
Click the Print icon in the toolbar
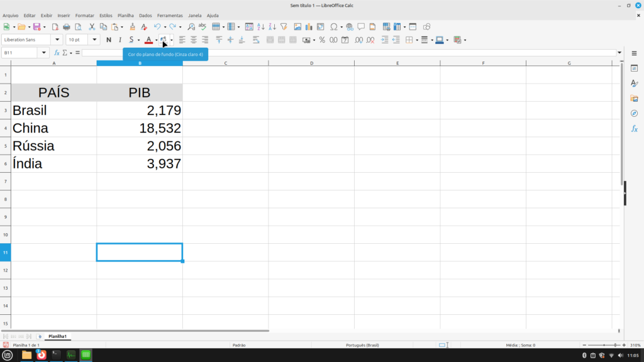(66, 27)
